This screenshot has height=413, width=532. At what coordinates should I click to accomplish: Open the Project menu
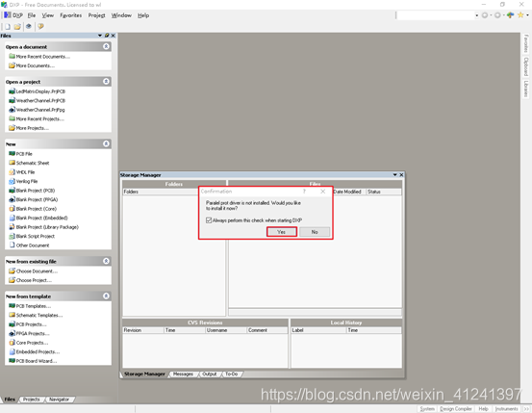[x=97, y=15]
